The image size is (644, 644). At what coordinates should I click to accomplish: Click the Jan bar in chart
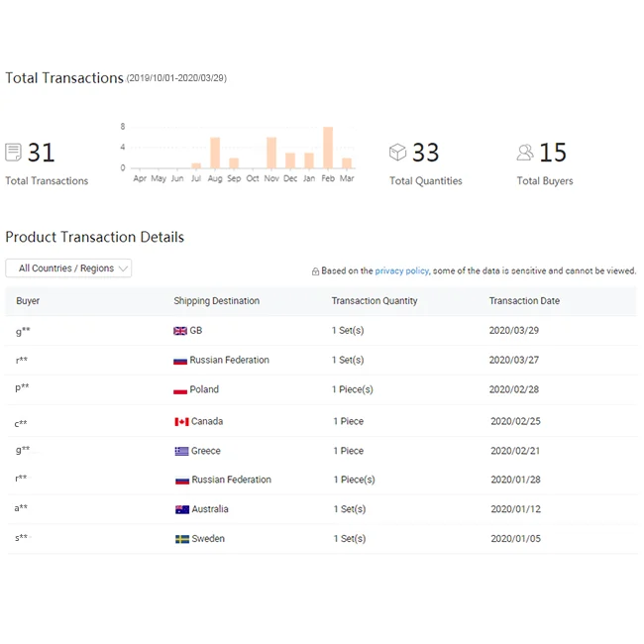pos(309,161)
